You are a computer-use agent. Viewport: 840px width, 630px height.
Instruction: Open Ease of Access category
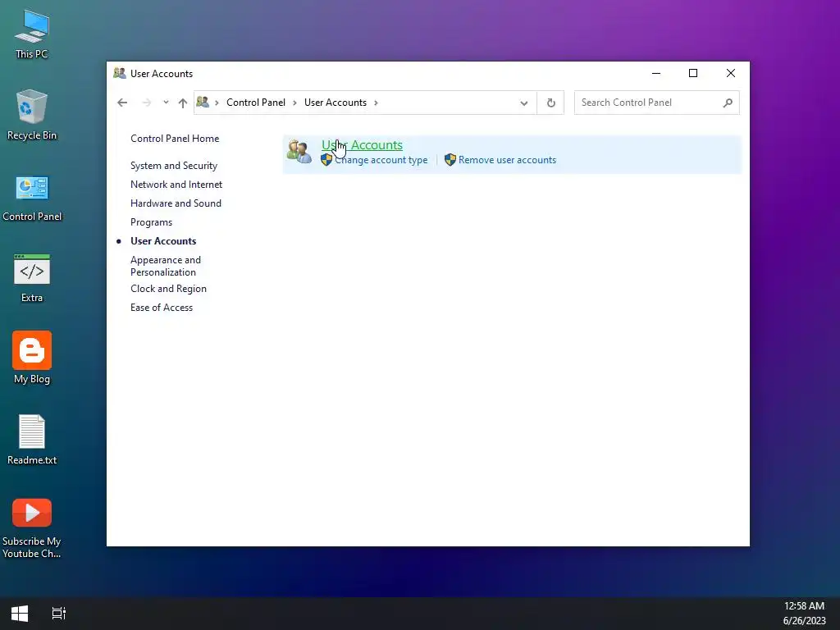[162, 308]
